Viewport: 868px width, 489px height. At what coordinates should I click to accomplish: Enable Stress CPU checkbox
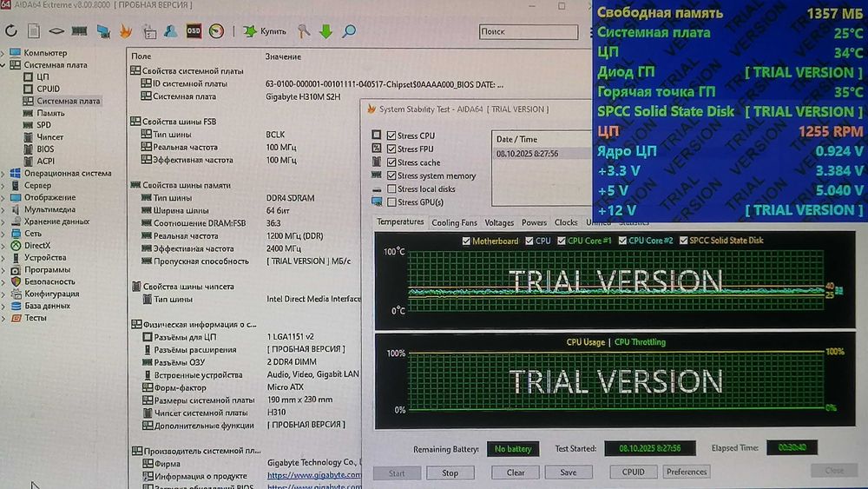point(391,135)
